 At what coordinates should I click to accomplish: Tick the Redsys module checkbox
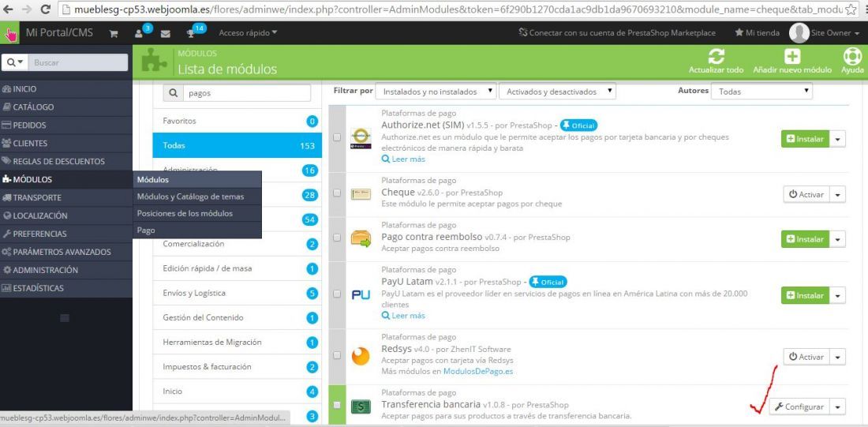(337, 355)
